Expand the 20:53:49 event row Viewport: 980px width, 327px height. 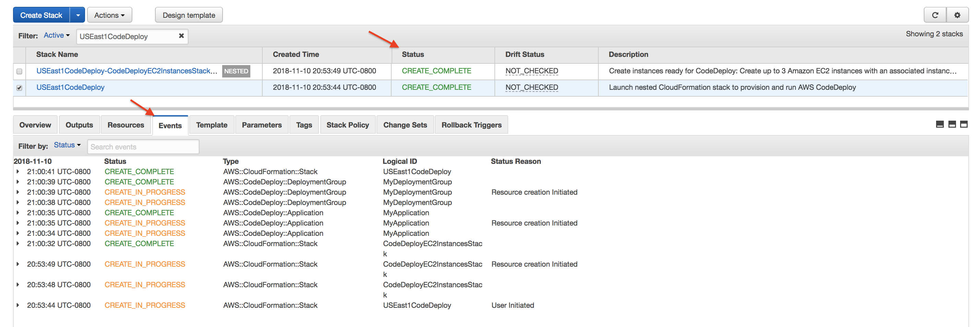tap(18, 264)
